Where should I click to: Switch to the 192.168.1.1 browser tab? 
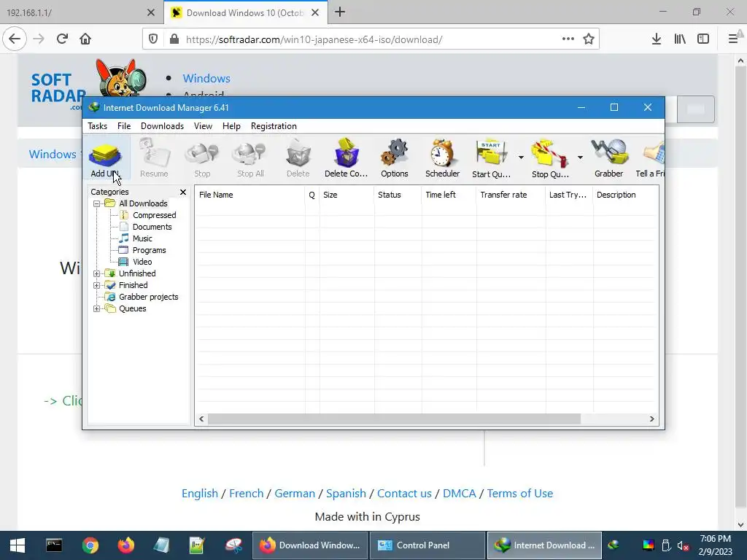[x=80, y=12]
